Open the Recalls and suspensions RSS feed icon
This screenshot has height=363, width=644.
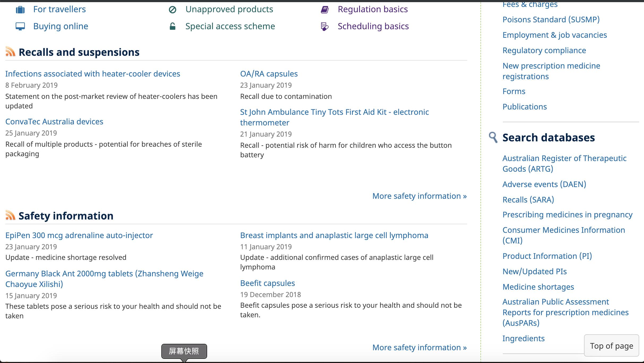pyautogui.click(x=10, y=52)
